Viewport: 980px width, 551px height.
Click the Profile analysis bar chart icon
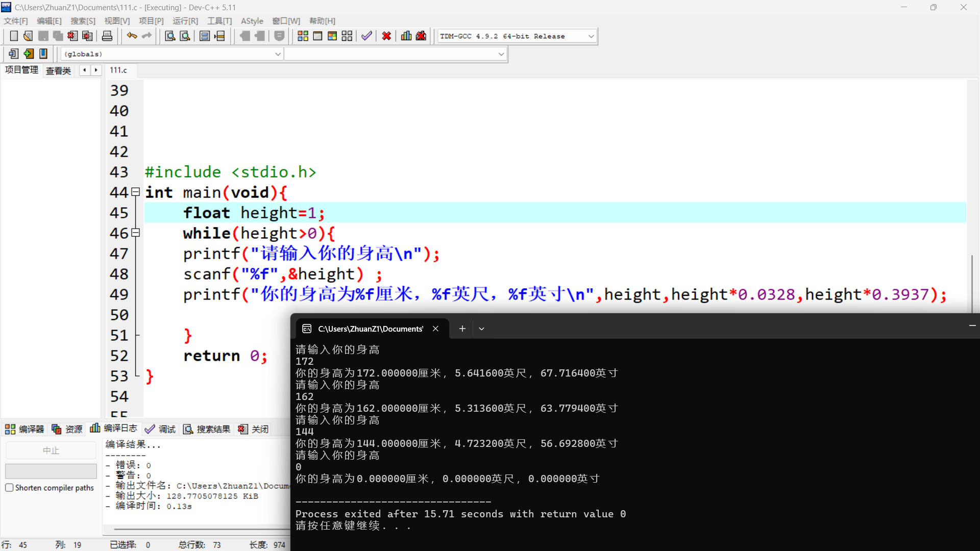[x=406, y=36]
